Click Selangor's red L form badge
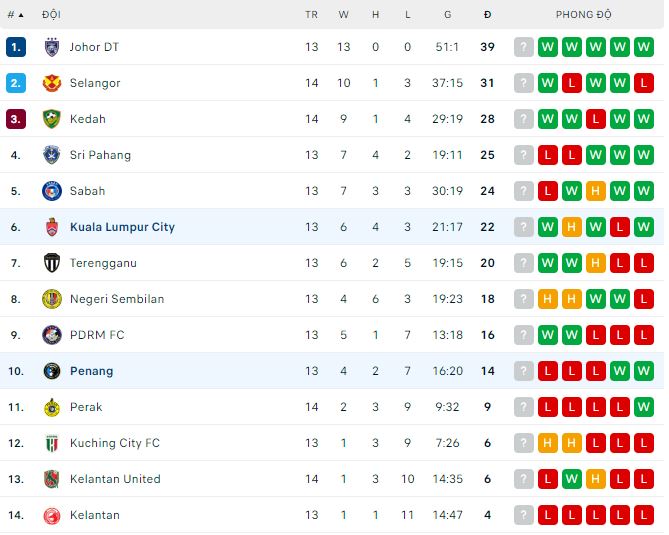 coord(572,83)
